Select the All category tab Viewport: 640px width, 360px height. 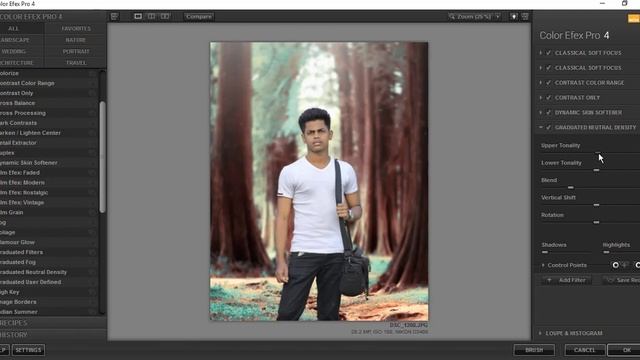(13, 29)
